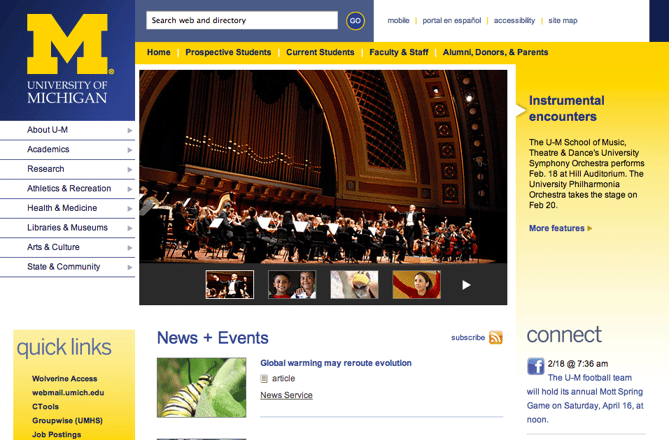Open Health & Medicine in the sidebar
The image size is (669, 440).
click(62, 208)
